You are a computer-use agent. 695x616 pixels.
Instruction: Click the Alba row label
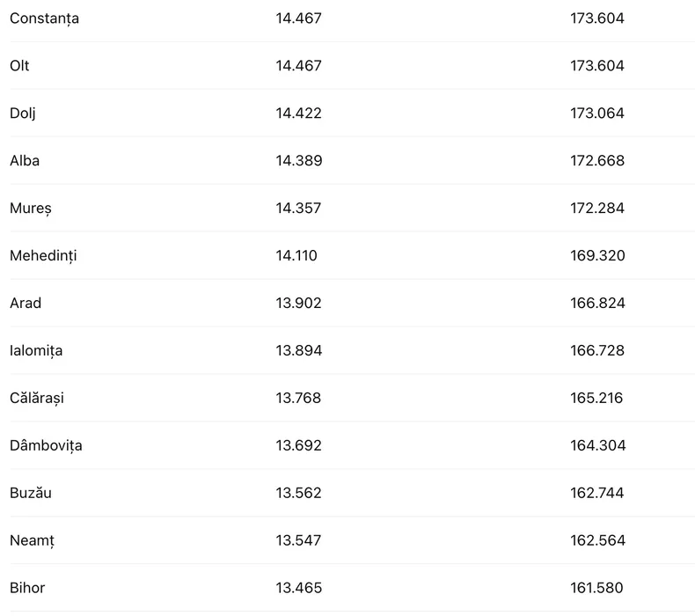click(x=25, y=160)
